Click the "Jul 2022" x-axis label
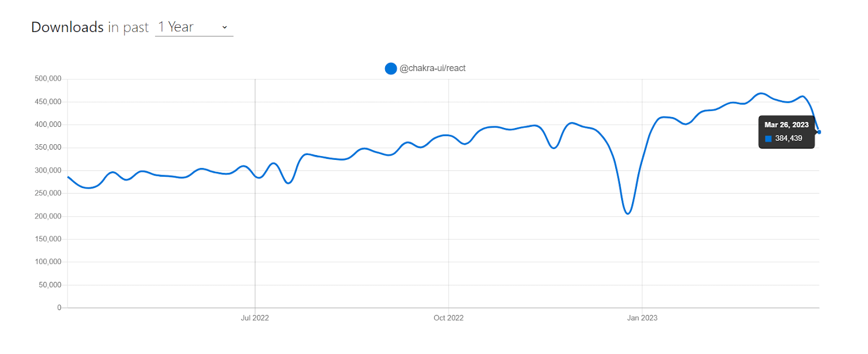This screenshot has width=868, height=354. (x=255, y=318)
